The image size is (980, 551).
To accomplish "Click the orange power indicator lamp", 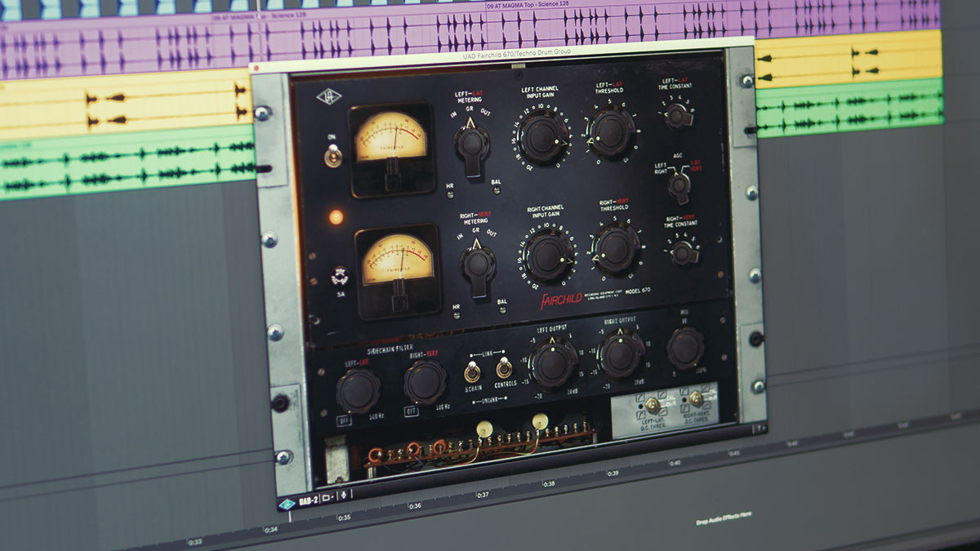I will tap(335, 217).
